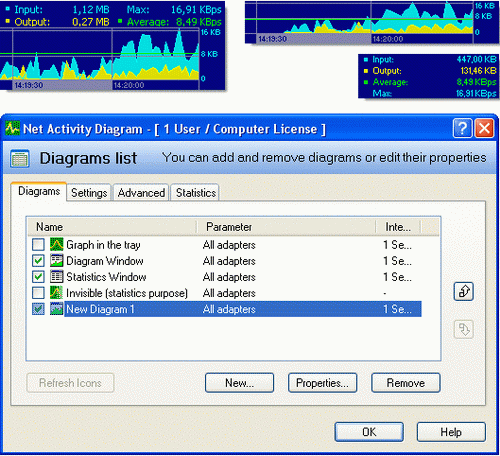Click the Inte... column header

pyautogui.click(x=399, y=227)
